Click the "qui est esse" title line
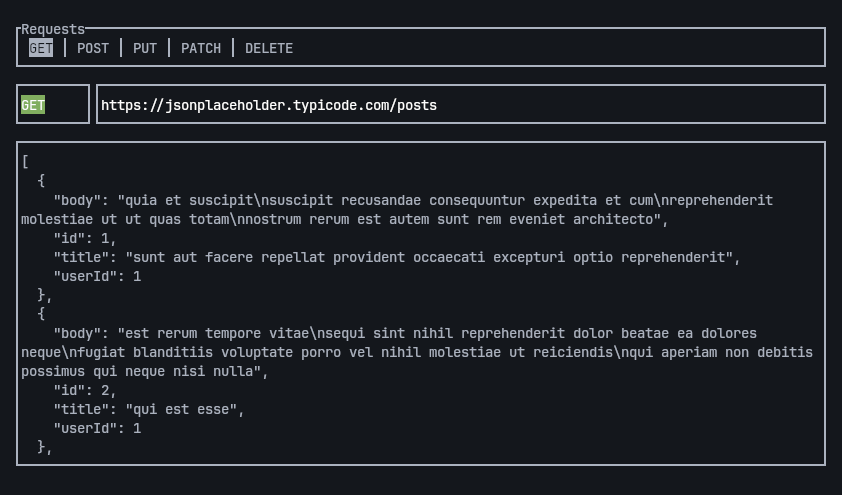842x495 pixels. click(148, 409)
